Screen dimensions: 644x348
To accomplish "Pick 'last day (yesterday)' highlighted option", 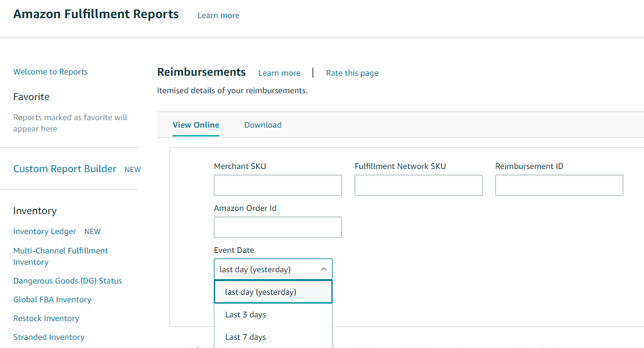I will pyautogui.click(x=261, y=292).
